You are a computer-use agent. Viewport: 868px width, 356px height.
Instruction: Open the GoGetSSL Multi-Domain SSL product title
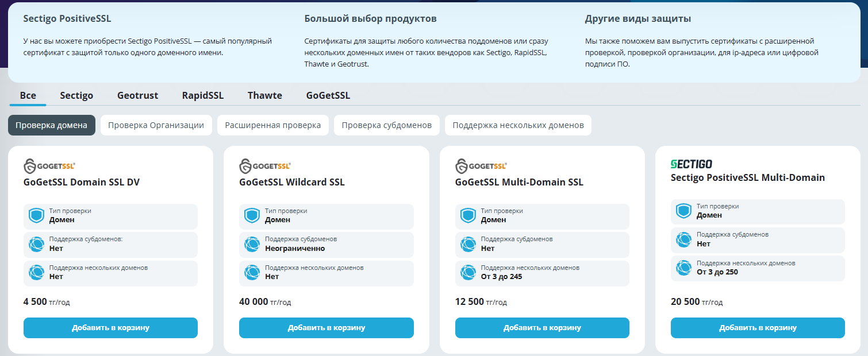tap(519, 183)
